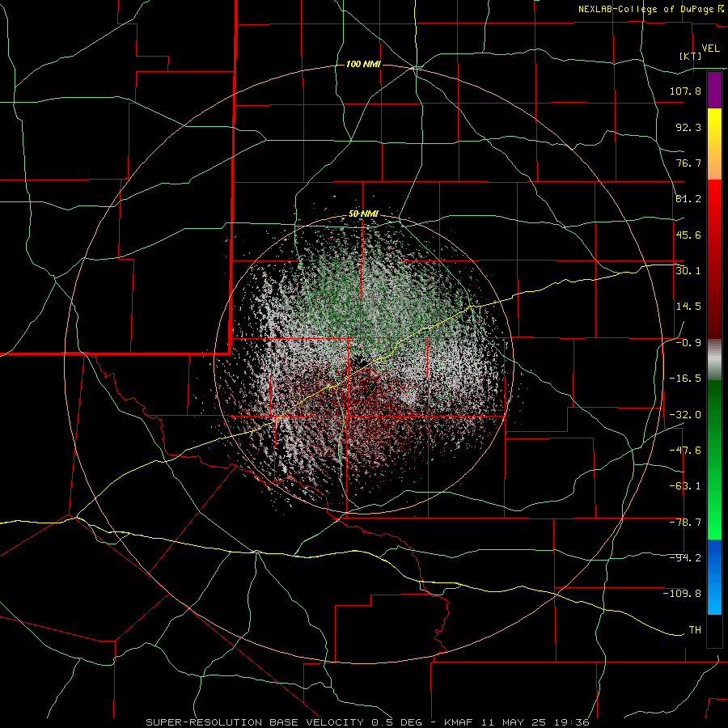Pick the blue segment of the color bar

tap(714, 577)
